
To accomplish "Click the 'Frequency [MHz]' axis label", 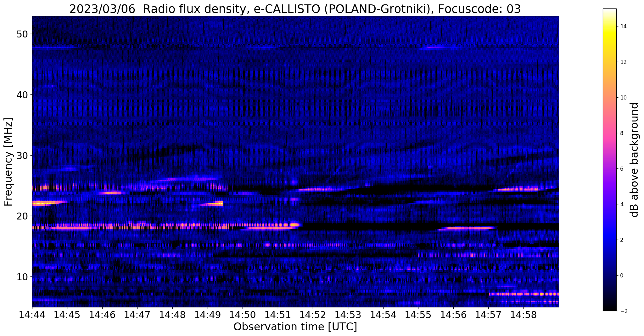I will [x=8, y=162].
